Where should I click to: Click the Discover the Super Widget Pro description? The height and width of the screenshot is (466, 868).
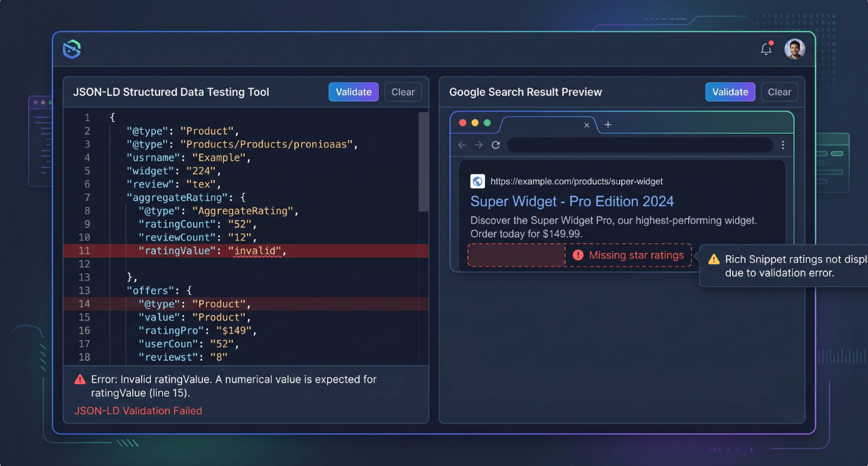(x=614, y=227)
